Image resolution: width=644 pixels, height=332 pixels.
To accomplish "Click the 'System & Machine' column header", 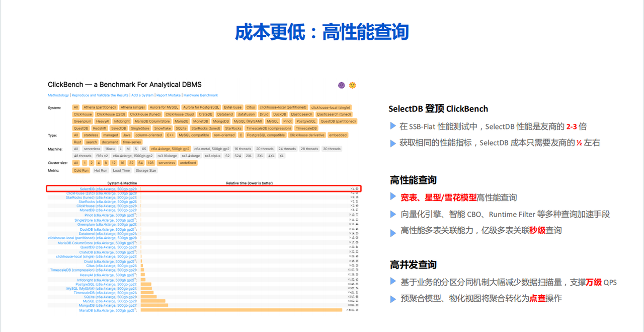I will tap(122, 183).
